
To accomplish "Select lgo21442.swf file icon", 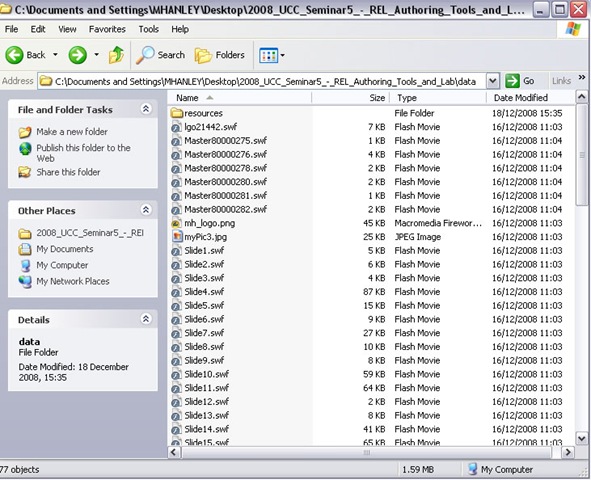I will click(176, 127).
